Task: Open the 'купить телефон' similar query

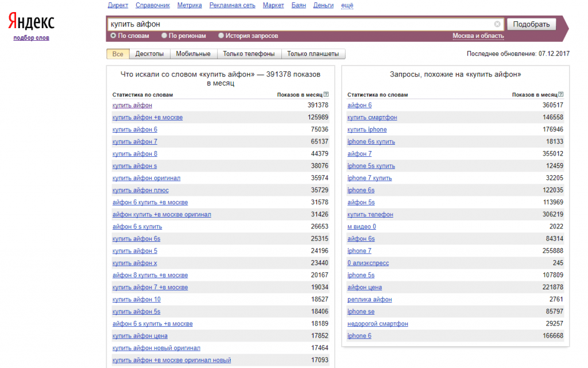Action: (370, 214)
